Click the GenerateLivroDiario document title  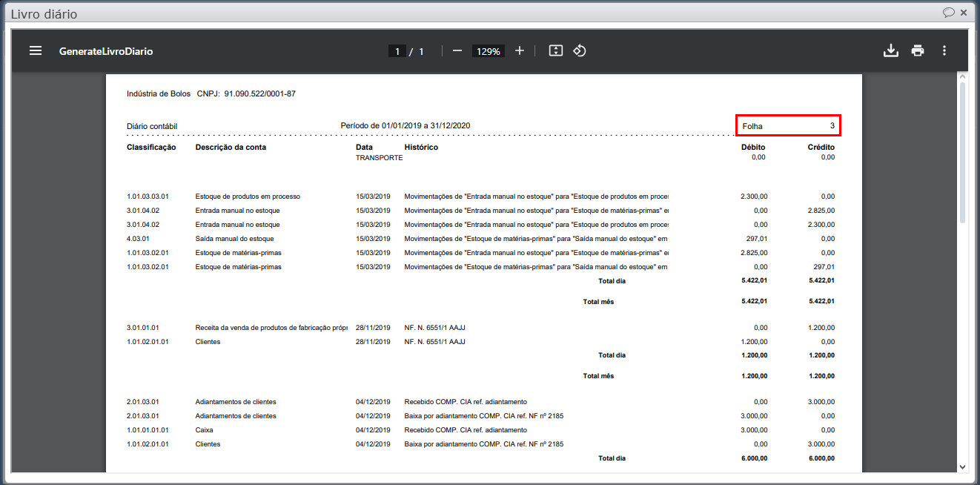pyautogui.click(x=106, y=51)
